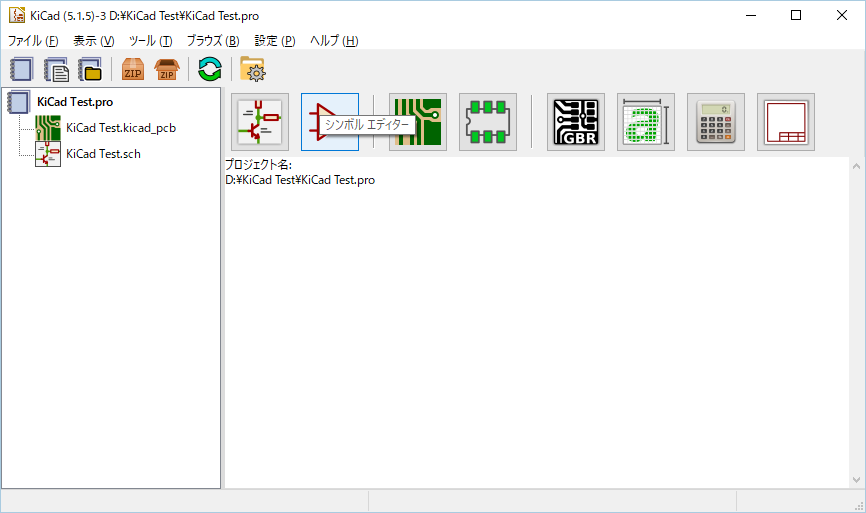The image size is (866, 513).
Task: Open the Gerber Viewer (GBR)
Action: 576,122
